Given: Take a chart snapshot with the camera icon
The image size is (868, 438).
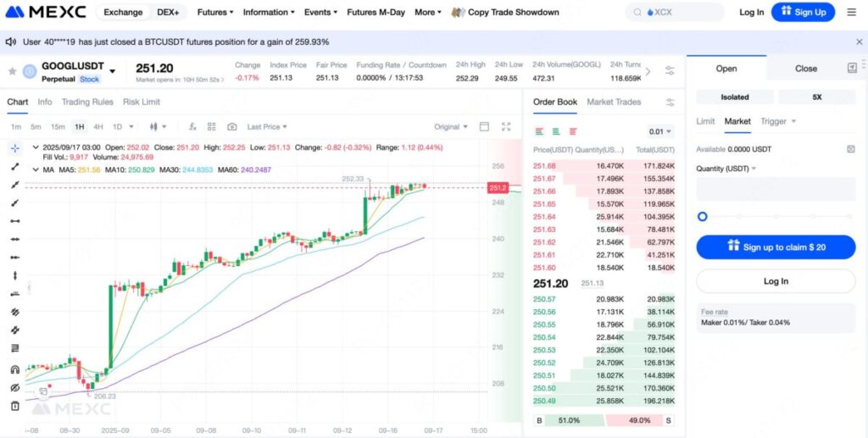Looking at the screenshot, I should tap(231, 127).
